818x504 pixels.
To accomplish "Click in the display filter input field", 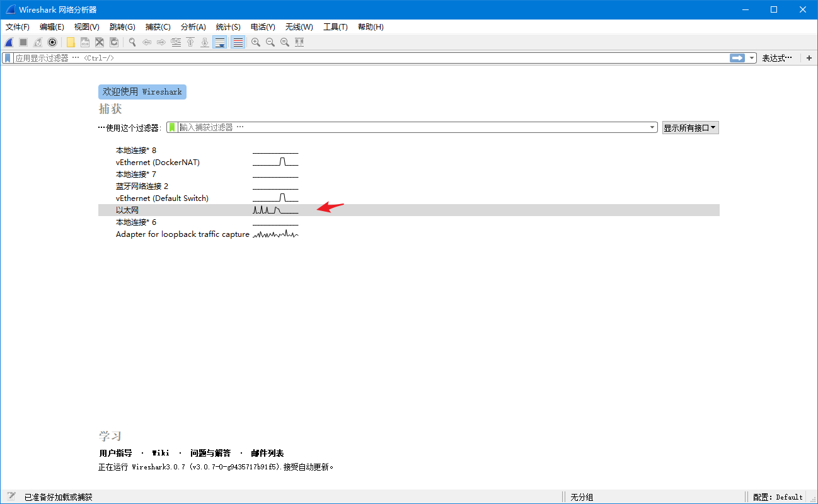I will tap(371, 58).
